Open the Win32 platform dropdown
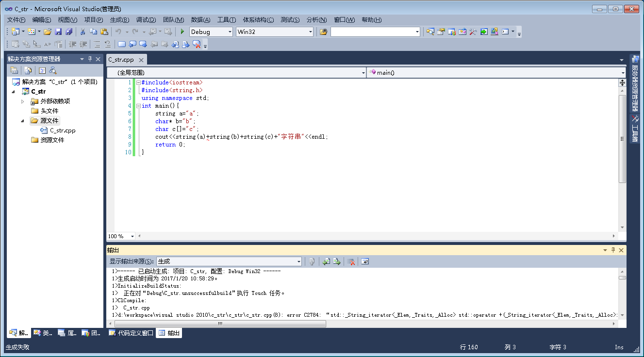Image resolution: width=644 pixels, height=357 pixels. [x=311, y=32]
